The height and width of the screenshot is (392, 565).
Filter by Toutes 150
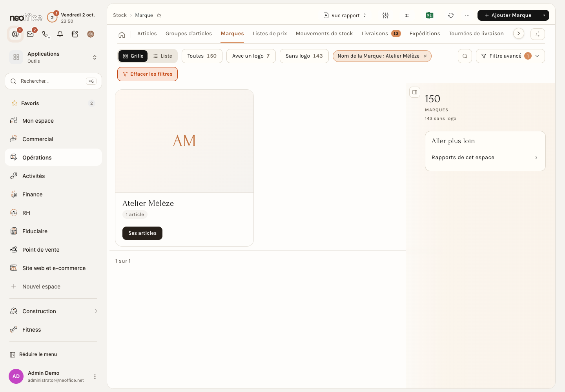[x=202, y=56]
